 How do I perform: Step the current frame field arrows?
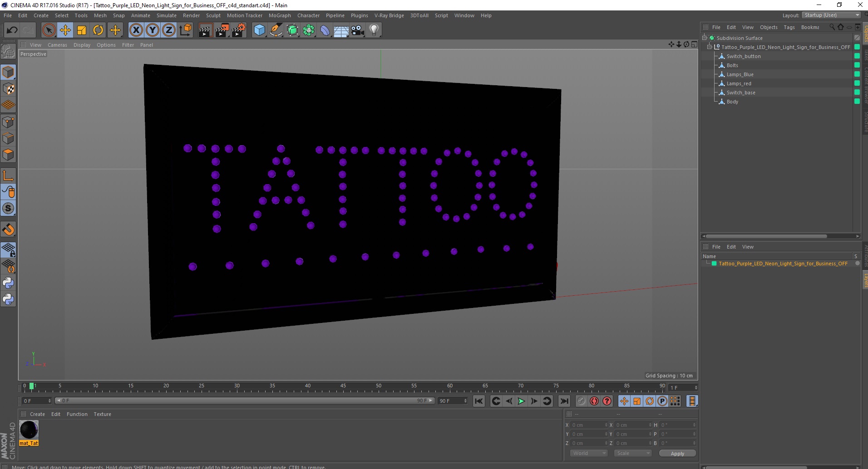[696, 388]
